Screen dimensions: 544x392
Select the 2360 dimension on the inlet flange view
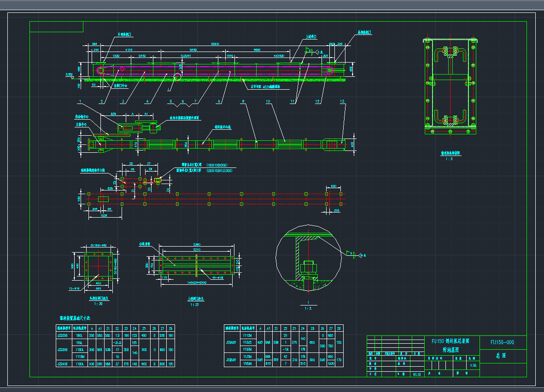point(197,245)
